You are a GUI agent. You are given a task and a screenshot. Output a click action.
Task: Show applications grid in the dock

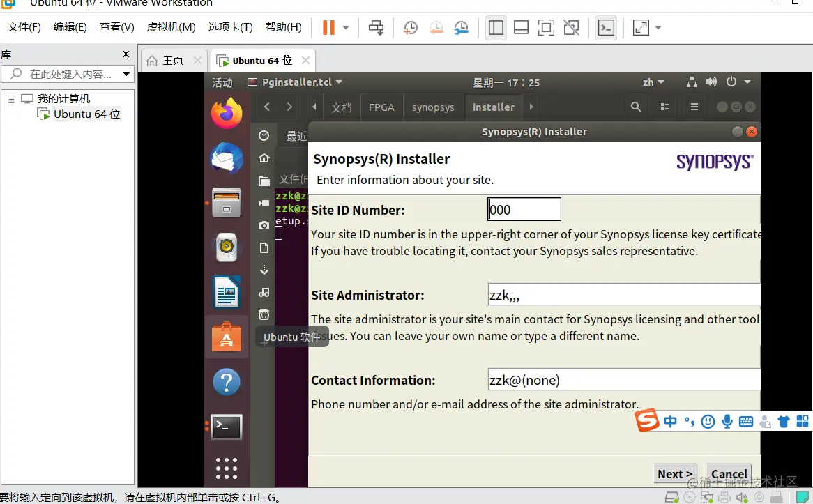tap(227, 468)
